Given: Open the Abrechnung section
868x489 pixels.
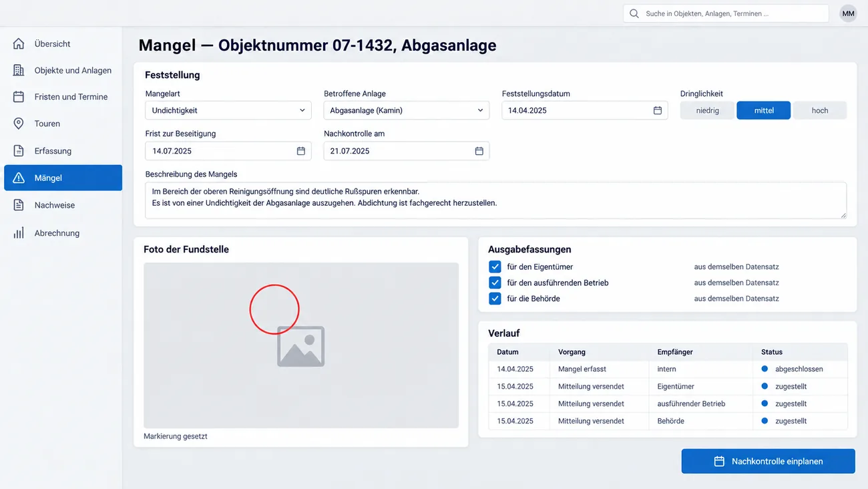Looking at the screenshot, I should coord(63,233).
